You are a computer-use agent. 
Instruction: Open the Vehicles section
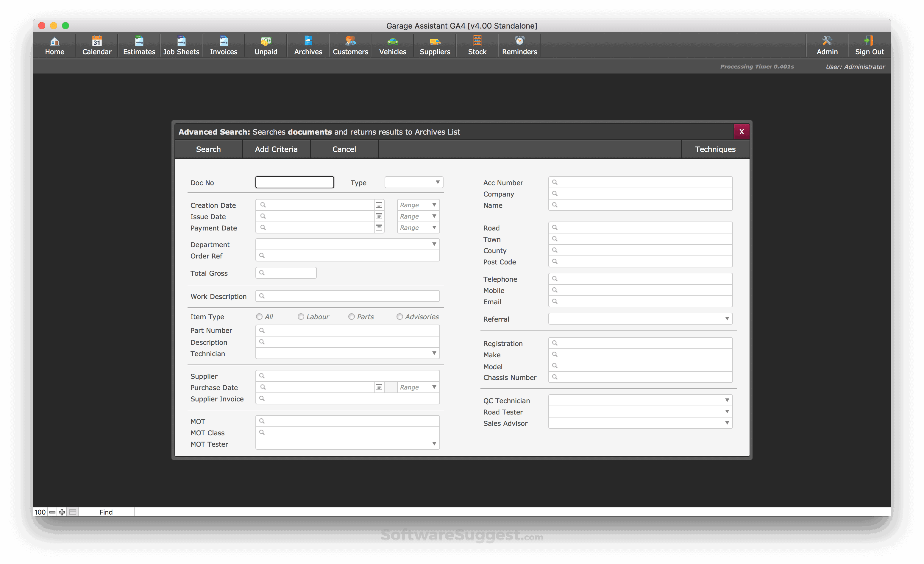click(x=392, y=45)
